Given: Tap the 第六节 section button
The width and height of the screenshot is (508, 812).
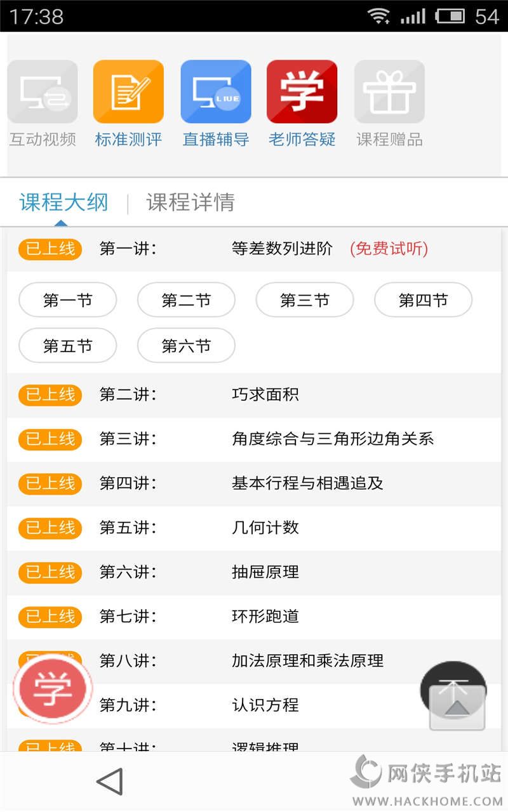Looking at the screenshot, I should 186,346.
